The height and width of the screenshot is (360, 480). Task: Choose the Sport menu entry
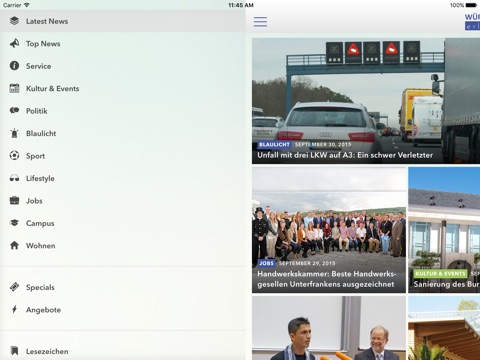tap(123, 156)
